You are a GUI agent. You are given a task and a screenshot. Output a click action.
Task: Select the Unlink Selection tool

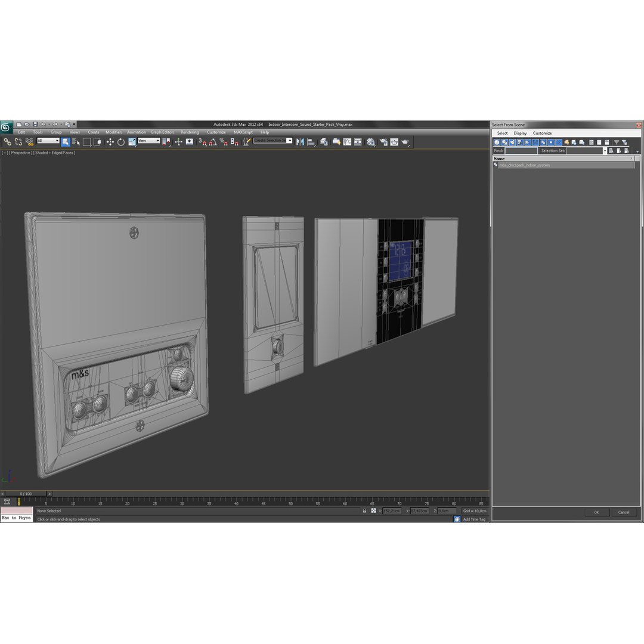pos(18,142)
